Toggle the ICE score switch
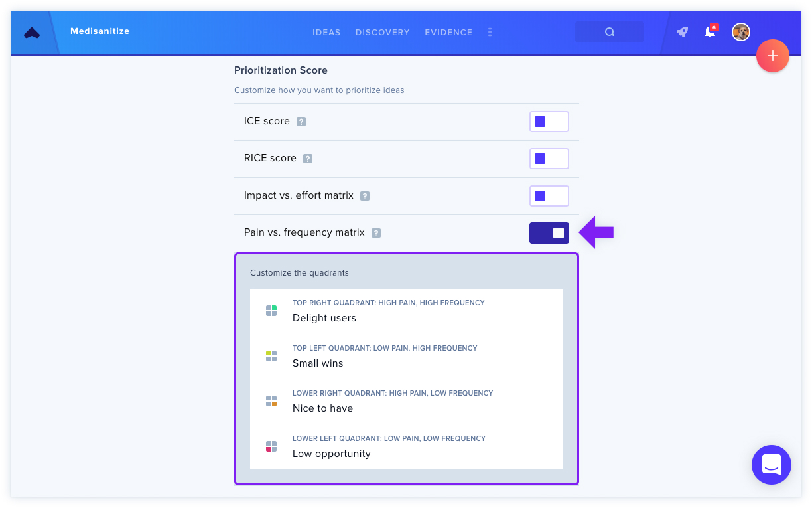Screen dimensions: 812x508 pyautogui.click(x=549, y=122)
